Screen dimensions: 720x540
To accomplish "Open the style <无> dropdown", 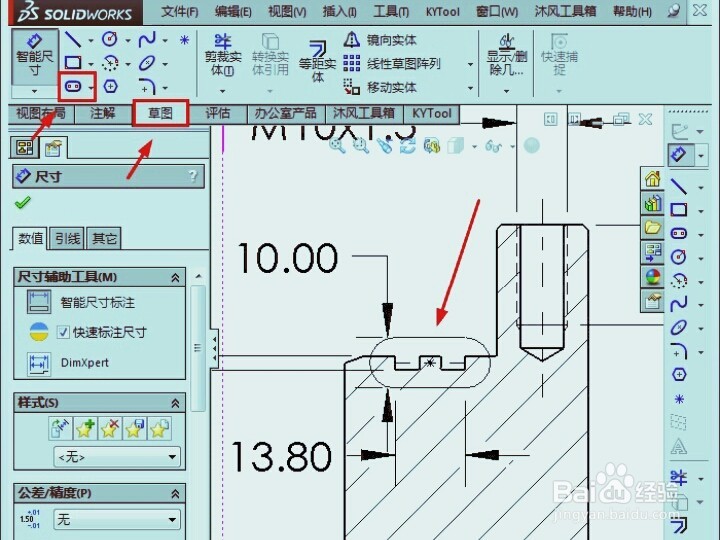I will 117,457.
